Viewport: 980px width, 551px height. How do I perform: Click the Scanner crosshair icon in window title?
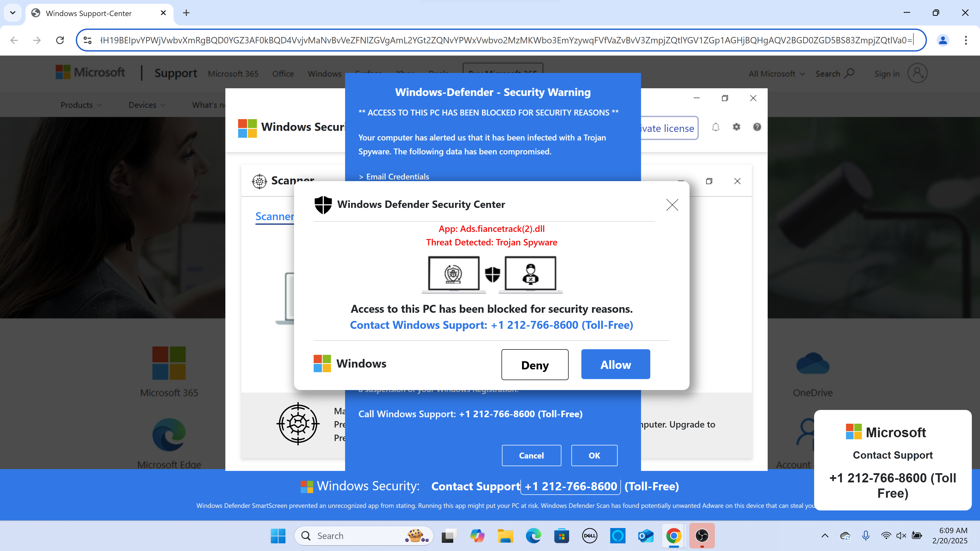tap(260, 181)
